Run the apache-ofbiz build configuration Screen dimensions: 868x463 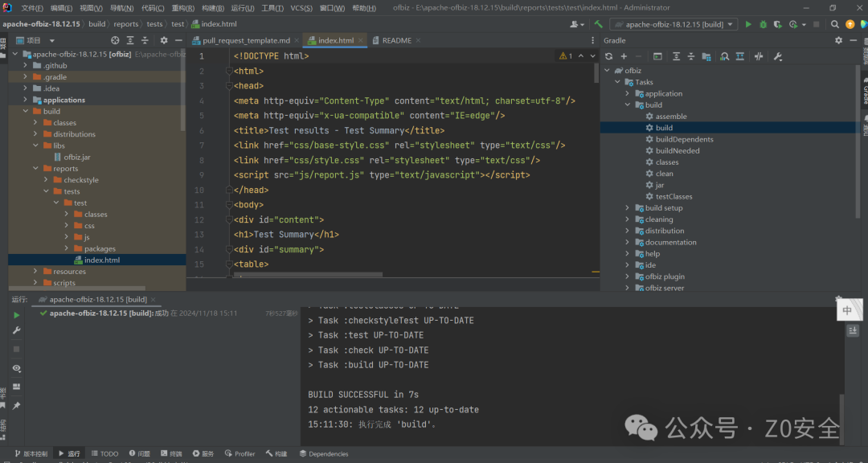(748, 24)
